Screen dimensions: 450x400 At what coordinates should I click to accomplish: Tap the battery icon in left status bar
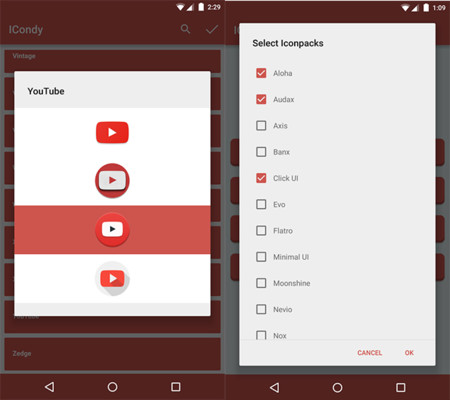click(201, 7)
